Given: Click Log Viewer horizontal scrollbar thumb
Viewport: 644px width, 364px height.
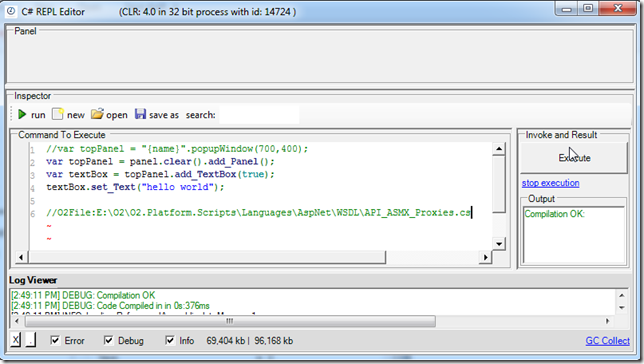Looking at the screenshot, I should [x=230, y=321].
